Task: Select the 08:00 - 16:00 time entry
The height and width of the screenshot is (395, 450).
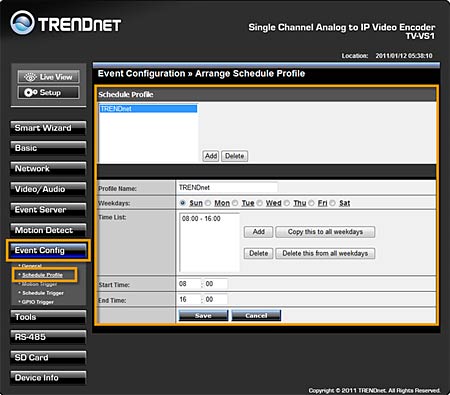Action: click(x=201, y=219)
